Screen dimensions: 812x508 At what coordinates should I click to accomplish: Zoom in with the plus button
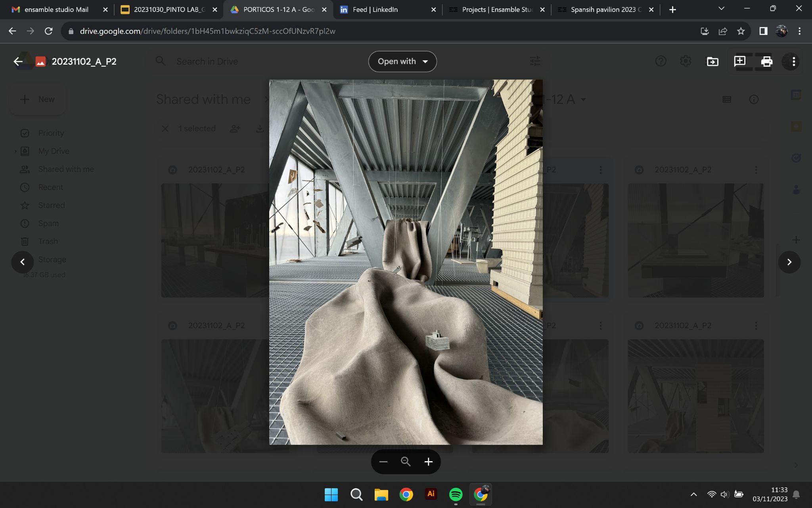[428, 462]
